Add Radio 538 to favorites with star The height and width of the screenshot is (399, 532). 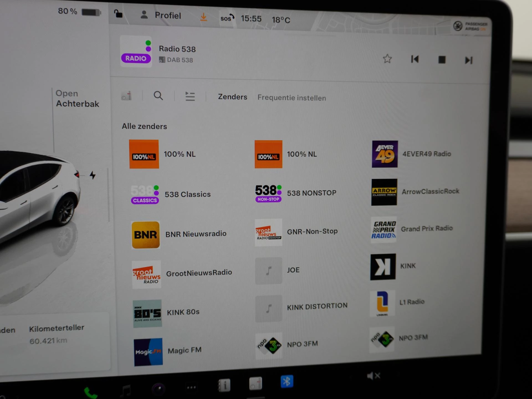(x=387, y=59)
